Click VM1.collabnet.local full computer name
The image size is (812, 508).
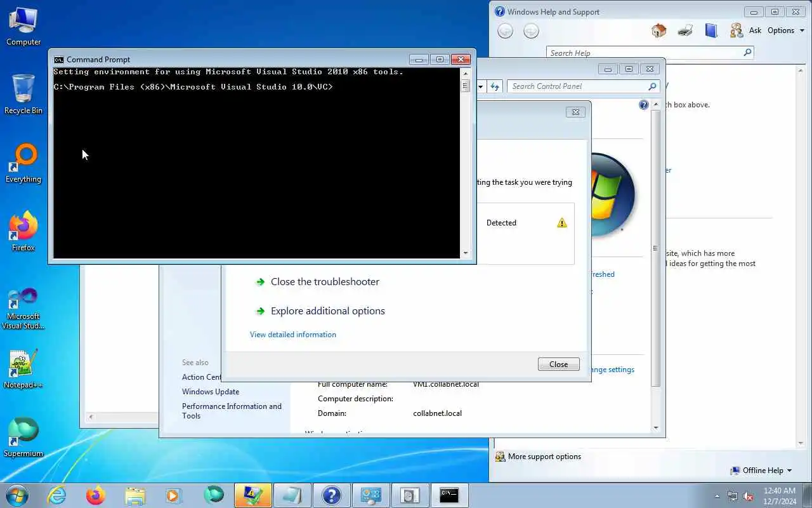pyautogui.click(x=446, y=384)
